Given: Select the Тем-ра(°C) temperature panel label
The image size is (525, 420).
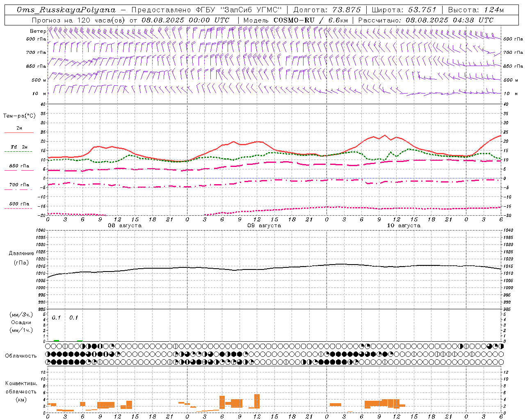Looking at the screenshot, I should [19, 116].
